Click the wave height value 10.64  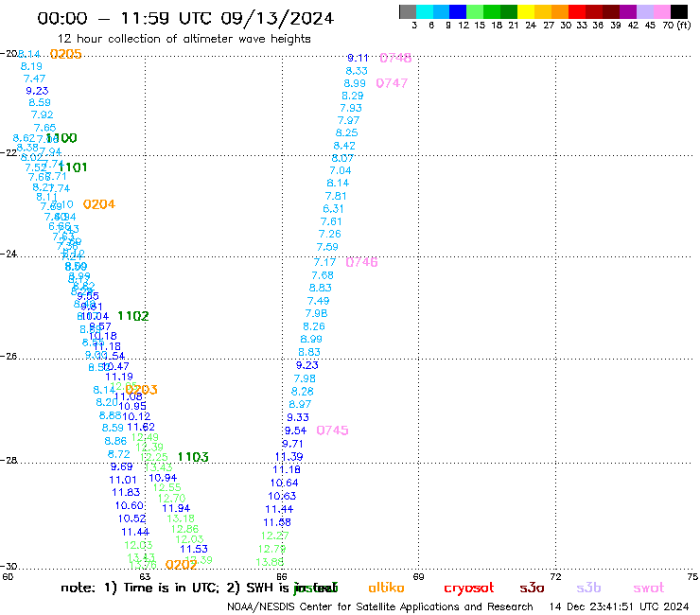click(x=285, y=483)
